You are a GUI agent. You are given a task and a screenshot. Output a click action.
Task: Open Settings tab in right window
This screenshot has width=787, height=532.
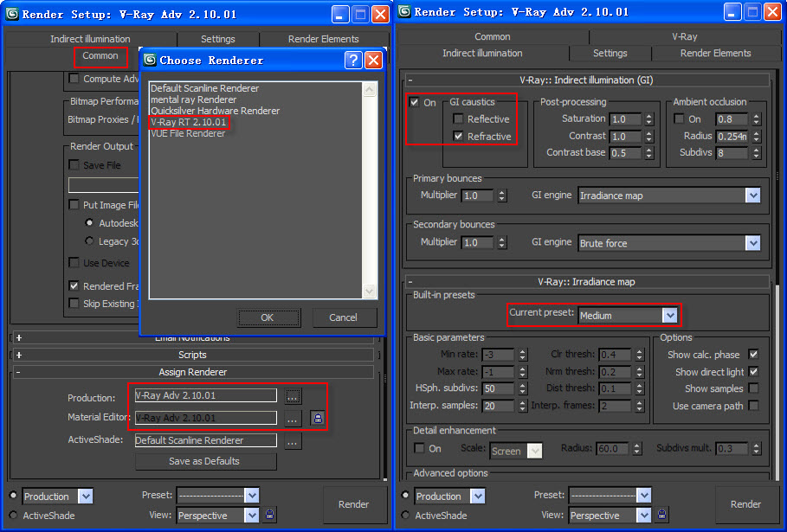610,53
